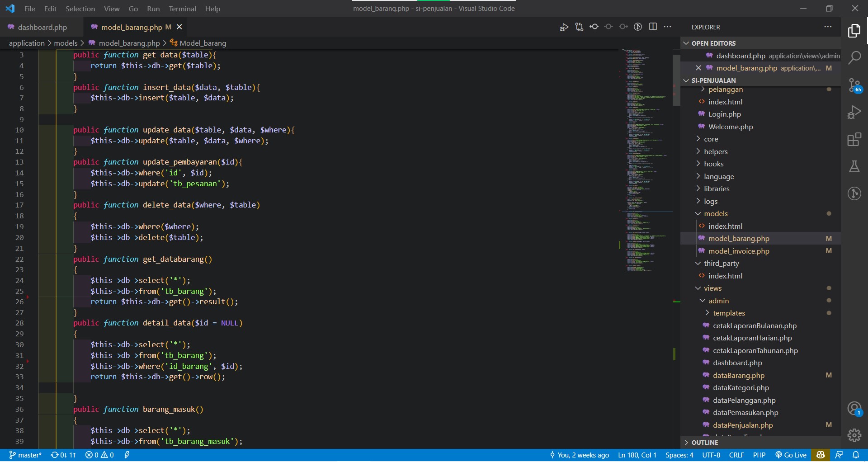This screenshot has height=462, width=868.
Task: Open the View menu
Action: pyautogui.click(x=112, y=9)
